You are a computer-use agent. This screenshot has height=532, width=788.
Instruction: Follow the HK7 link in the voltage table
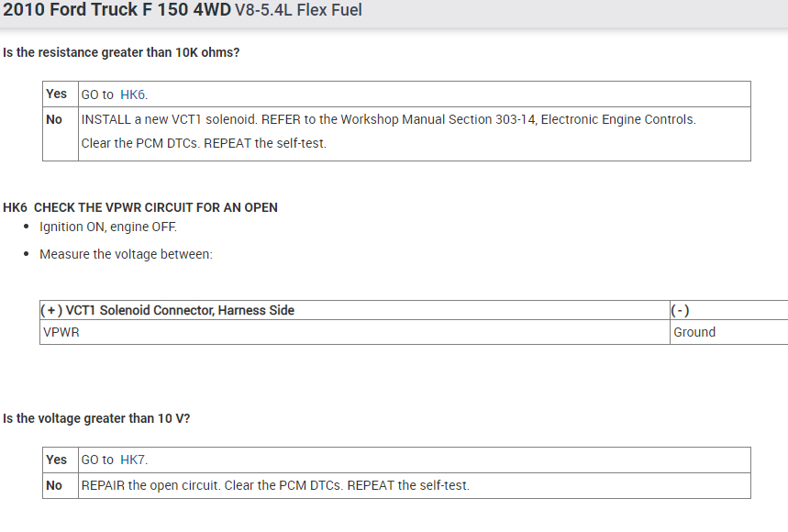[x=133, y=460]
